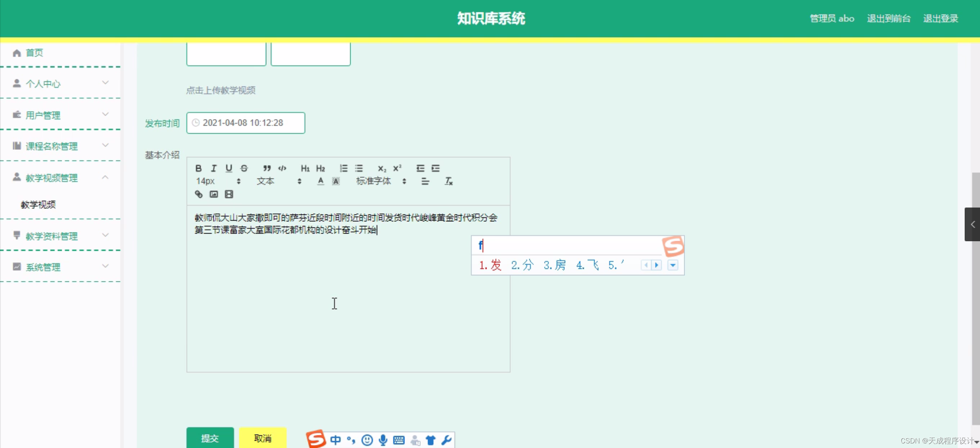Apply ordered numbered list format

(x=343, y=168)
